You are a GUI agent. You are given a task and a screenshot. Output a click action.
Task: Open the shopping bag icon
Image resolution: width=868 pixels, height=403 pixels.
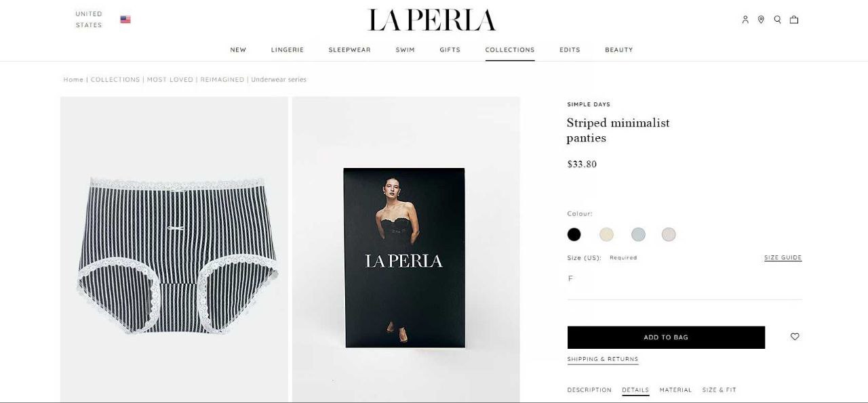(794, 20)
